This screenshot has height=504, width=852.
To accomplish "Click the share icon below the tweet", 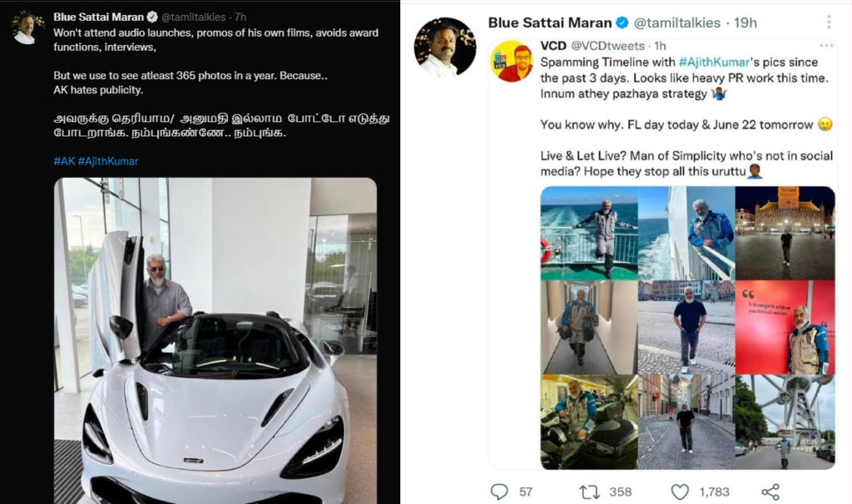I will tap(770, 492).
